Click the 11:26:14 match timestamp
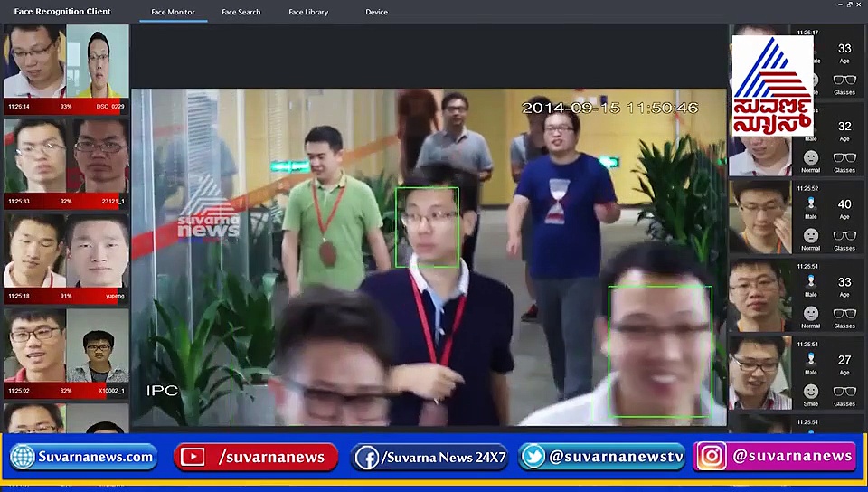 (19, 106)
